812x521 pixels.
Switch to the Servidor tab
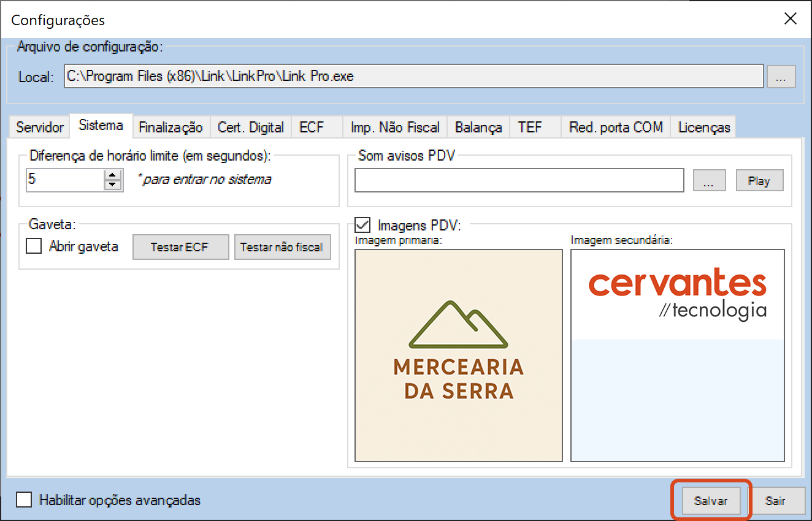[40, 127]
